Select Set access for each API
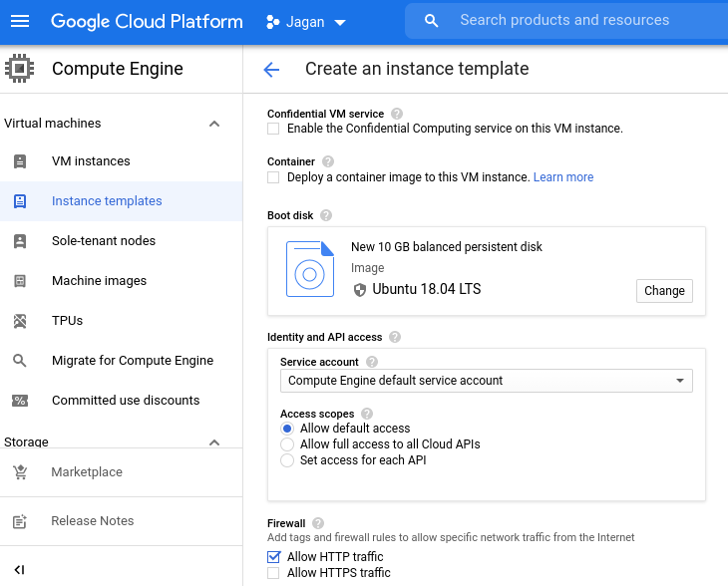Viewport: 728px width, 586px height. pos(287,460)
